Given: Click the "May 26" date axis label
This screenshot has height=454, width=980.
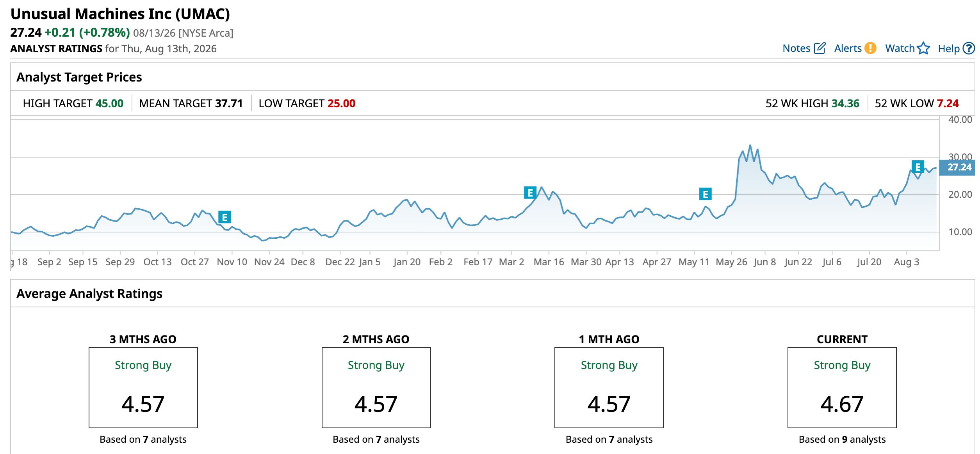Looking at the screenshot, I should tap(731, 262).
